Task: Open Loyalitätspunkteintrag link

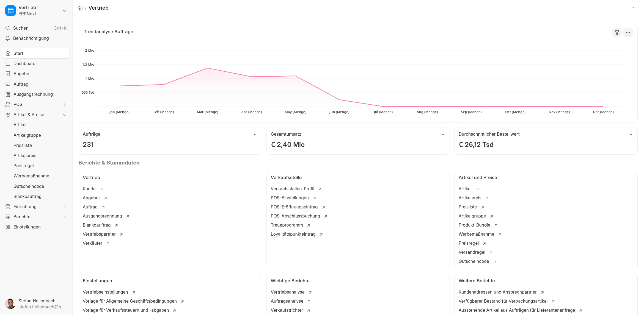Action: click(x=293, y=234)
